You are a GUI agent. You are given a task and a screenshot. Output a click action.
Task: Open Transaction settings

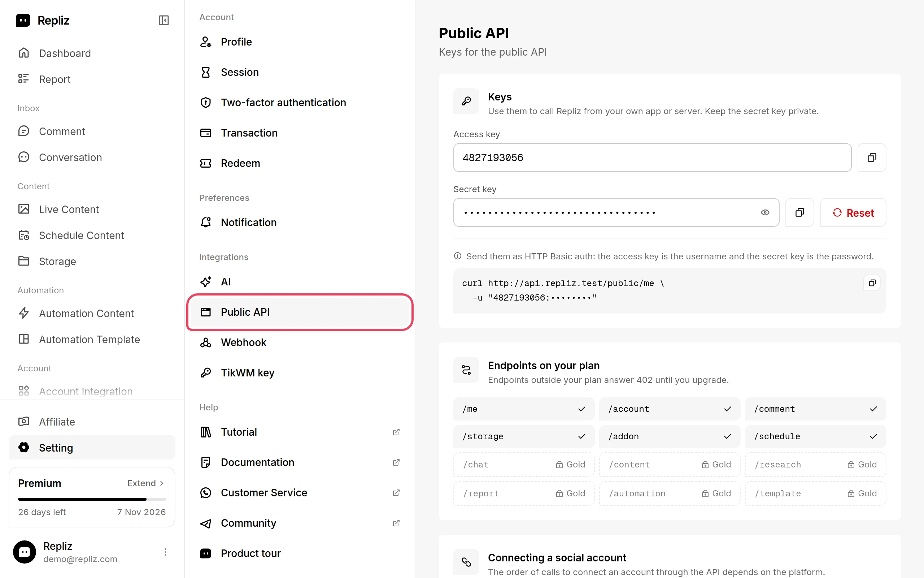pyautogui.click(x=300, y=133)
